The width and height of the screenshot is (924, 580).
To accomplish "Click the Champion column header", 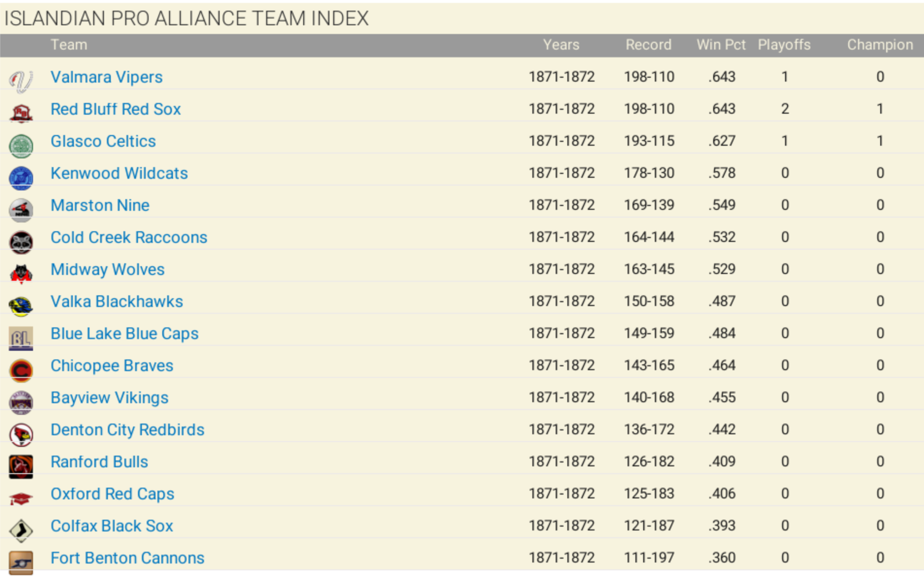I will click(880, 45).
